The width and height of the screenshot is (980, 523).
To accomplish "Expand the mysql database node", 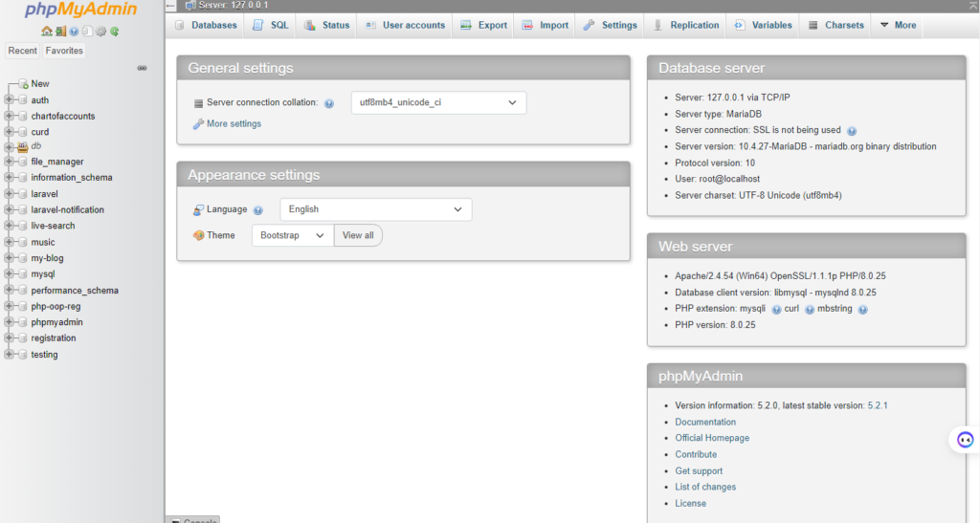I will [9, 274].
